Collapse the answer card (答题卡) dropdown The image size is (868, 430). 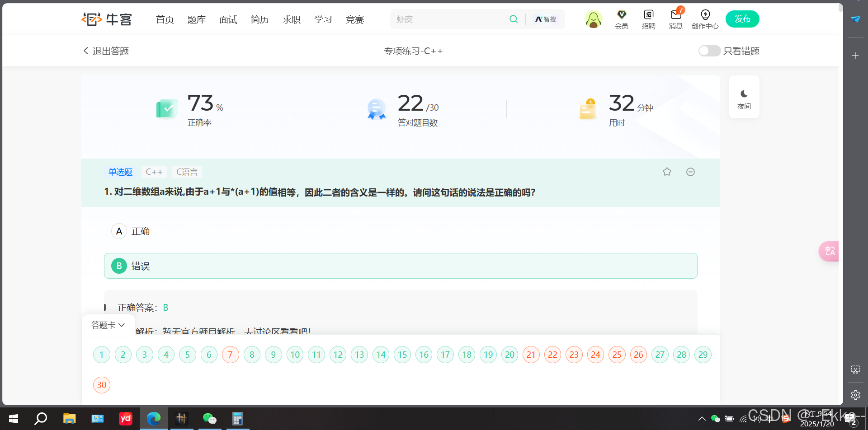[108, 325]
